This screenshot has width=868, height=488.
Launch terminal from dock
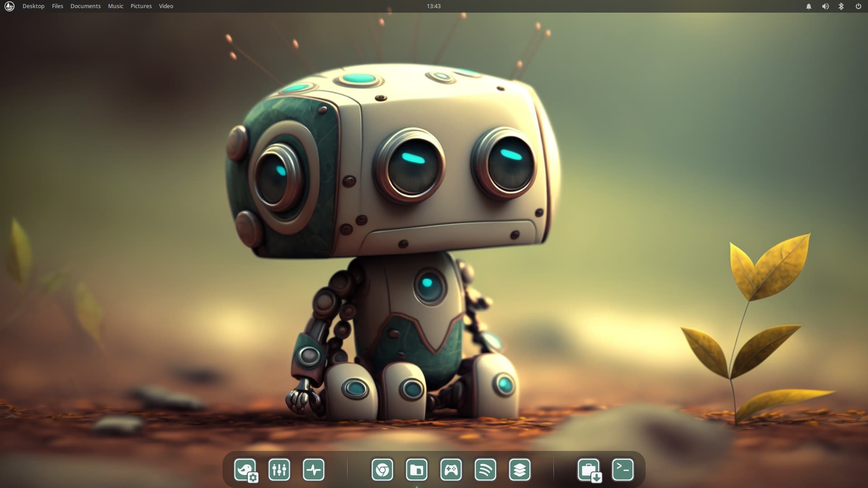point(623,470)
